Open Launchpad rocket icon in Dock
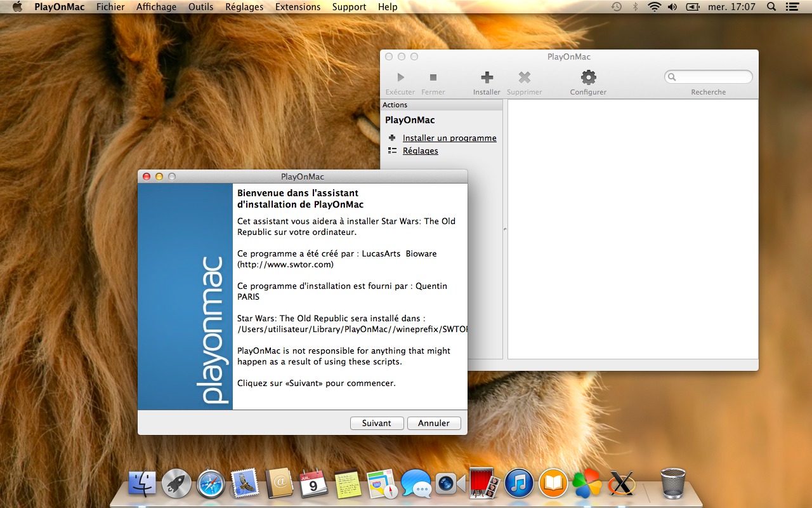Viewport: 812px width, 508px height. click(176, 484)
